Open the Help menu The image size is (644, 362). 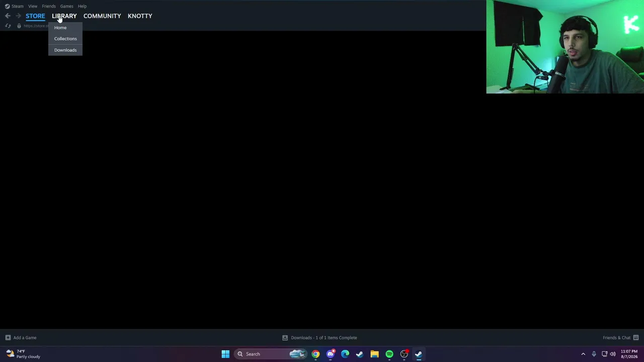tap(82, 6)
